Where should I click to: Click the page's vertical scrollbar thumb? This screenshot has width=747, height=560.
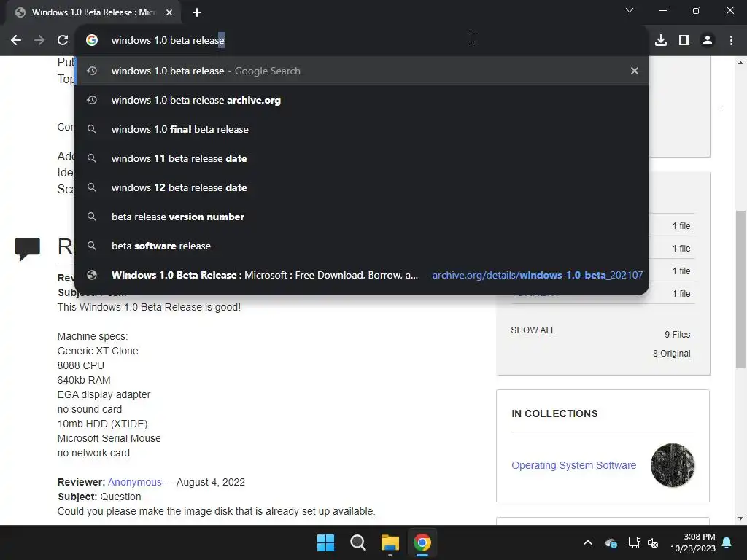point(740,289)
